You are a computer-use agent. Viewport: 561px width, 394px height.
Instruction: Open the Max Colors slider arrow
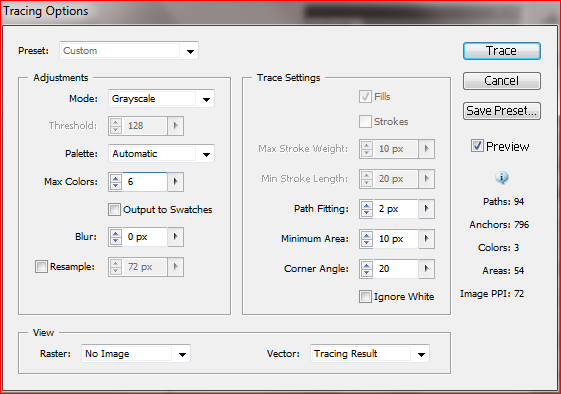pyautogui.click(x=175, y=181)
